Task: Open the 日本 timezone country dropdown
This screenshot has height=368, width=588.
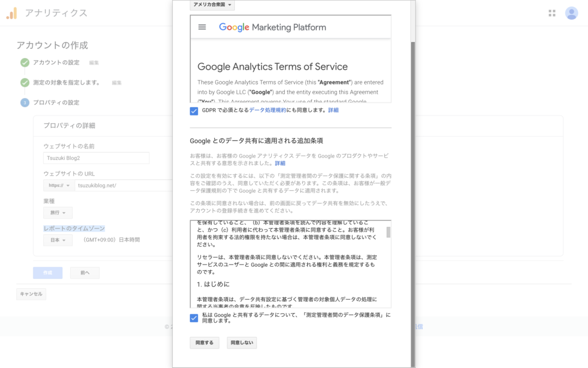Action: [x=58, y=240]
